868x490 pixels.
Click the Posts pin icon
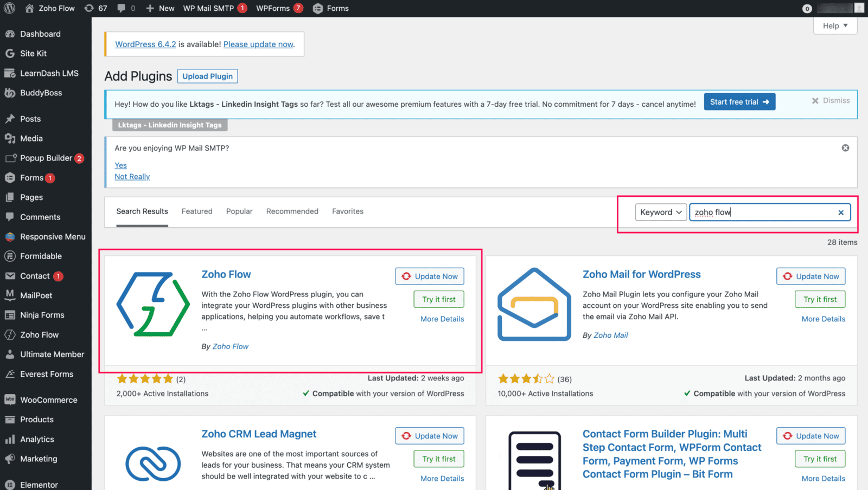tap(10, 119)
